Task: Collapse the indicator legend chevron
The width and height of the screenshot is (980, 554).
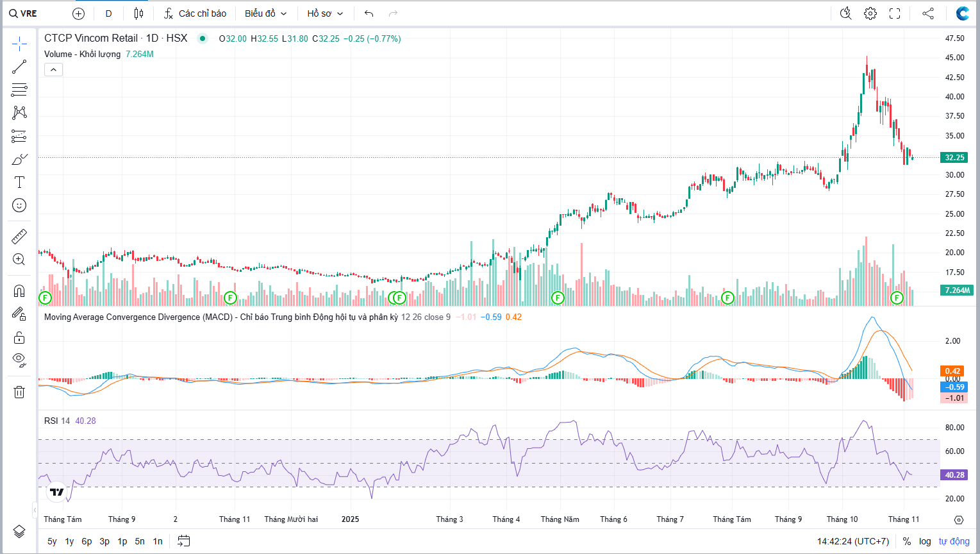Action: tap(53, 70)
